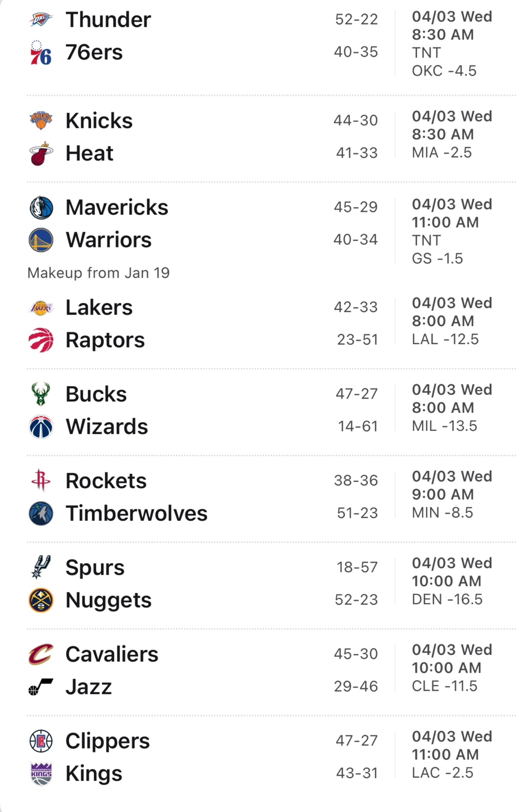Click the Golden State Warriors logo
The width and height of the screenshot is (516, 812).
pos(41,240)
